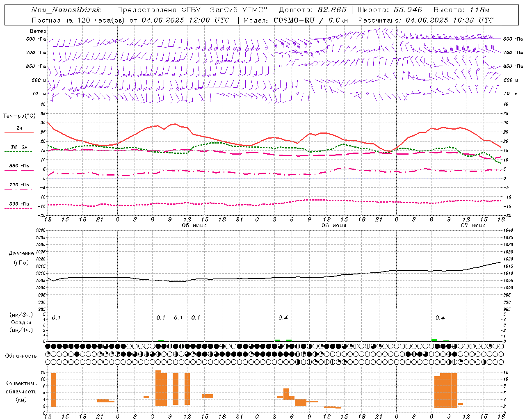
Task: Click the 'Высота: 118м' elevation text
Action: click(x=461, y=10)
